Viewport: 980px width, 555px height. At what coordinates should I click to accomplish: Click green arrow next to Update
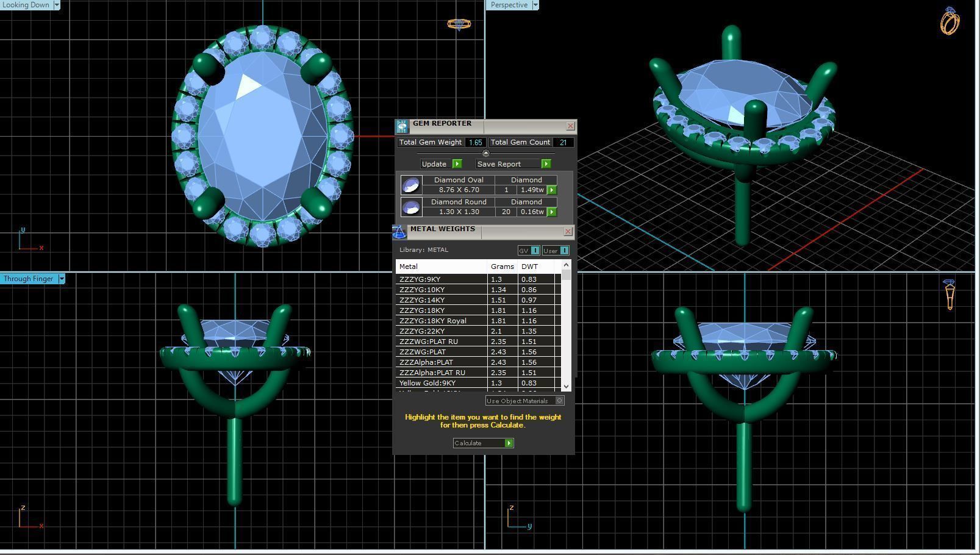(457, 164)
